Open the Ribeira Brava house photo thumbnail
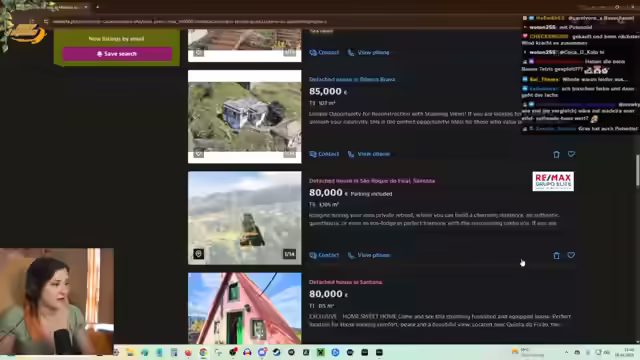 click(x=244, y=117)
